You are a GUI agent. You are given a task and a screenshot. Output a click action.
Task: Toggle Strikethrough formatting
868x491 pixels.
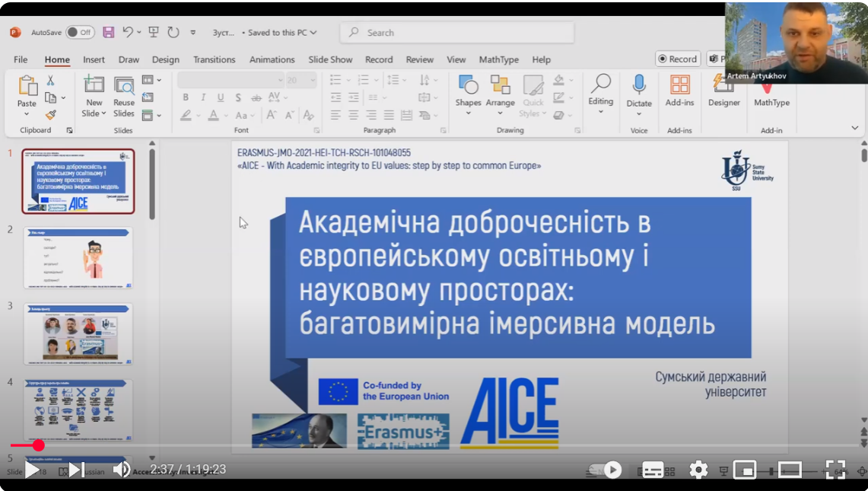click(256, 97)
